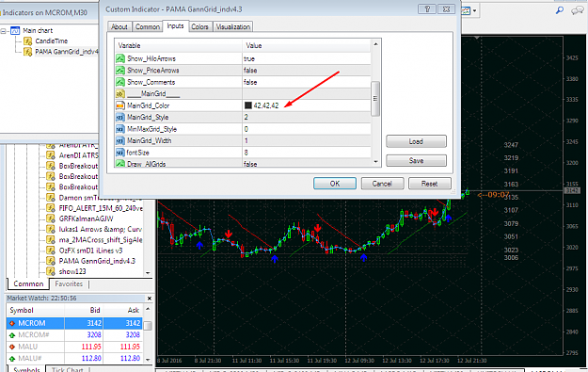This screenshot has width=588, height=372.
Task: Confirm with the OK button
Action: (x=335, y=184)
